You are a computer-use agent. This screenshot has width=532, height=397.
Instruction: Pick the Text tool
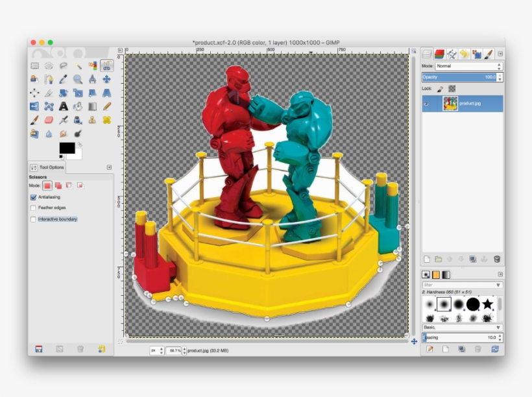click(x=64, y=106)
